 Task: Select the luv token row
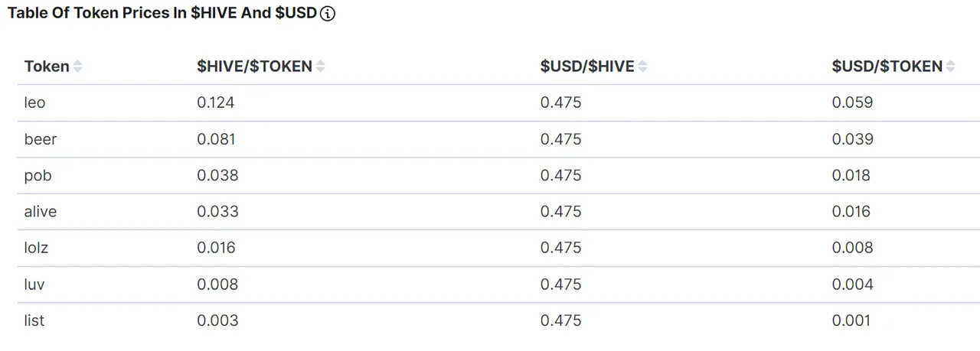pyautogui.click(x=498, y=284)
